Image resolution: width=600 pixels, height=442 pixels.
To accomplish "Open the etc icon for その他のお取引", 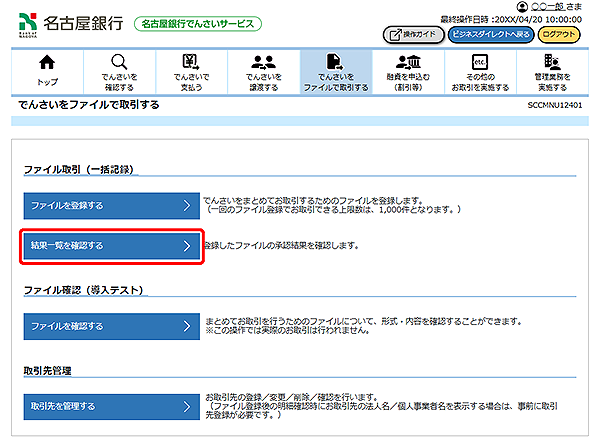I will 478,62.
